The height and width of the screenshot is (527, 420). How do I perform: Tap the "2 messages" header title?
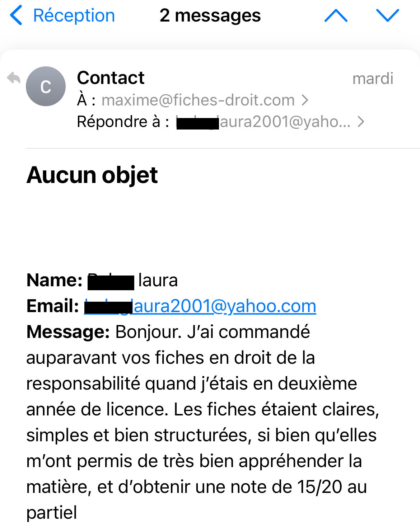coord(210,15)
